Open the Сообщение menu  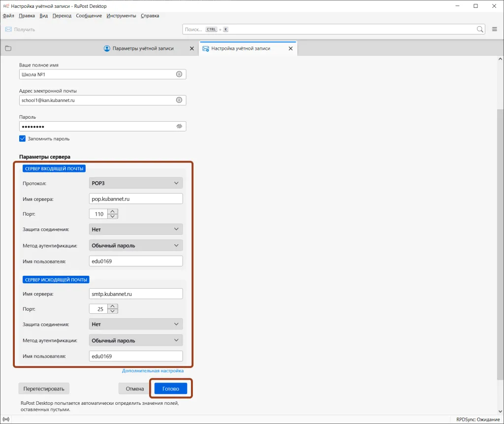(x=89, y=16)
